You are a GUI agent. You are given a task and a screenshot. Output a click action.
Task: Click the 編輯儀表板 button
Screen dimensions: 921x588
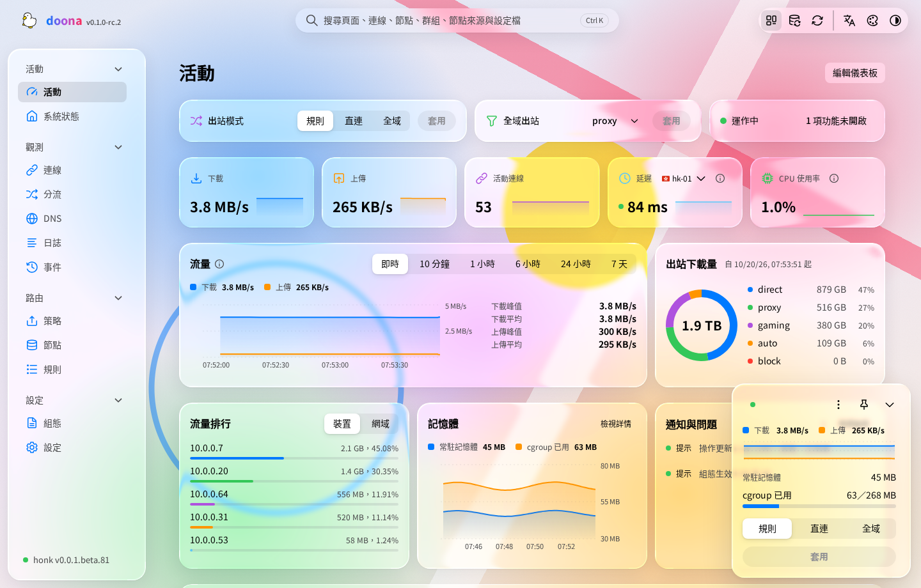(x=855, y=73)
